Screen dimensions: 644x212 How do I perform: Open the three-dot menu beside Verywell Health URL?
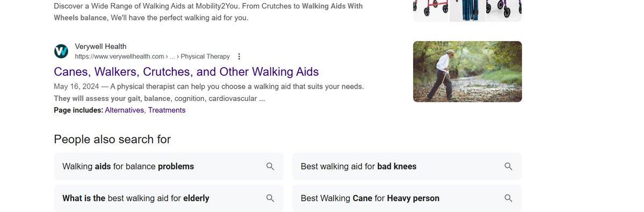[x=240, y=56]
